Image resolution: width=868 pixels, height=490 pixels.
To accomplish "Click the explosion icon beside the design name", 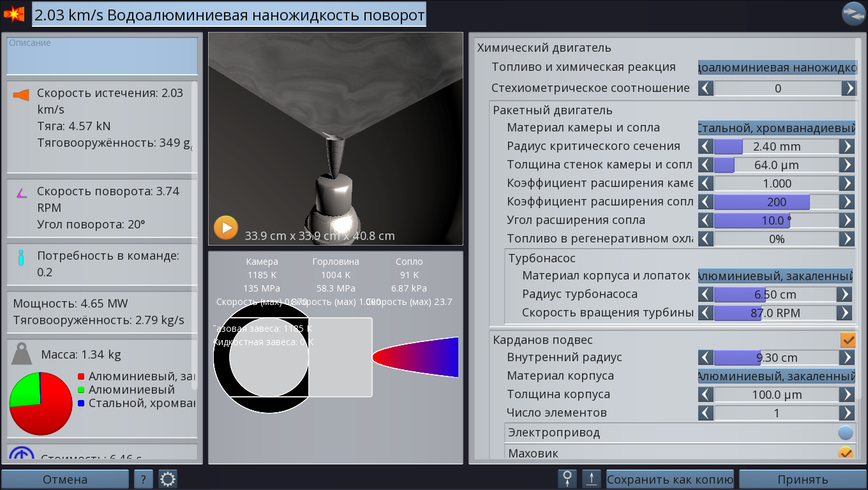I will point(14,14).
